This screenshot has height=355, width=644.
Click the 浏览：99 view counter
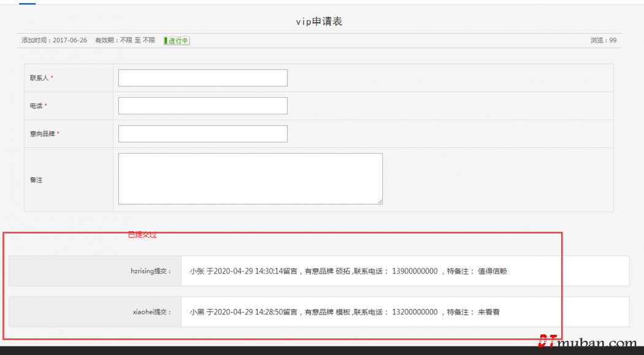tap(603, 41)
